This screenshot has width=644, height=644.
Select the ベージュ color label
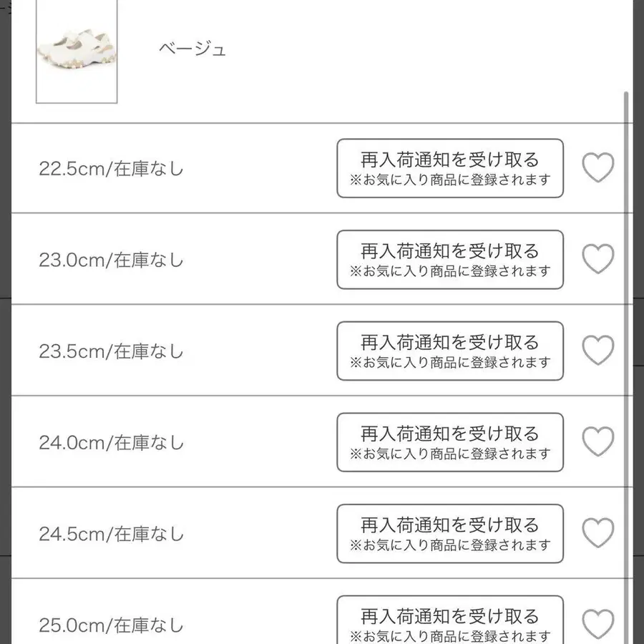(x=192, y=49)
